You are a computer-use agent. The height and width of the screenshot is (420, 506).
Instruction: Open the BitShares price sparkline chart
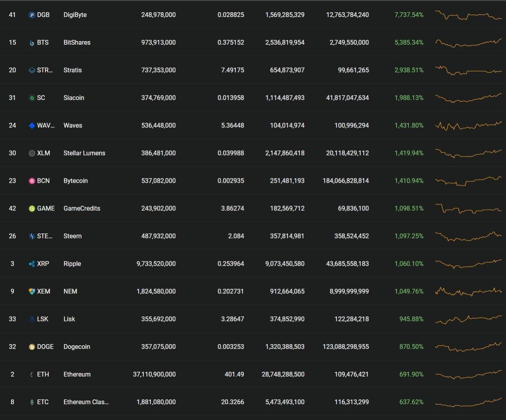pos(468,43)
